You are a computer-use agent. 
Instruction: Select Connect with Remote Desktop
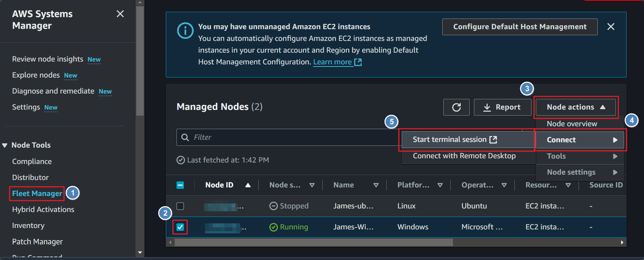464,156
